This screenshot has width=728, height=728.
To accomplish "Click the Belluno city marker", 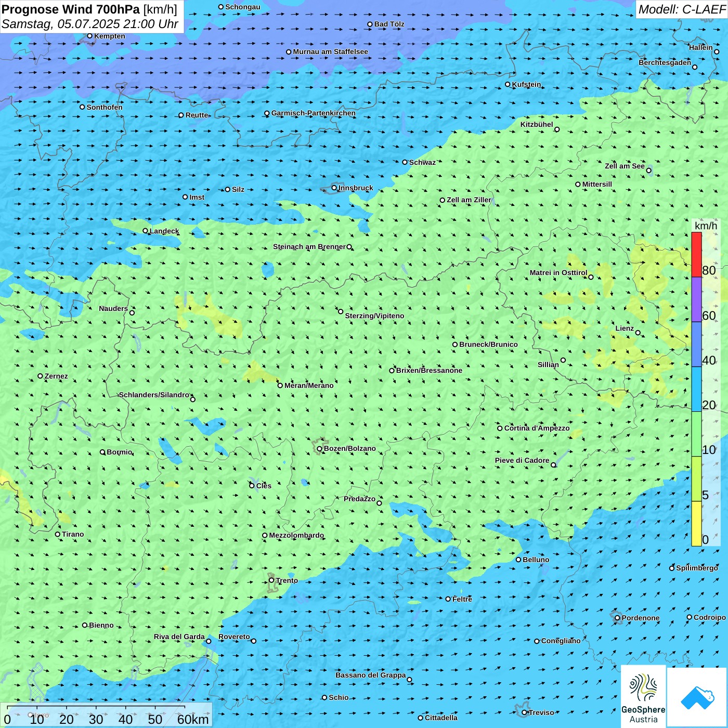I will tap(518, 560).
